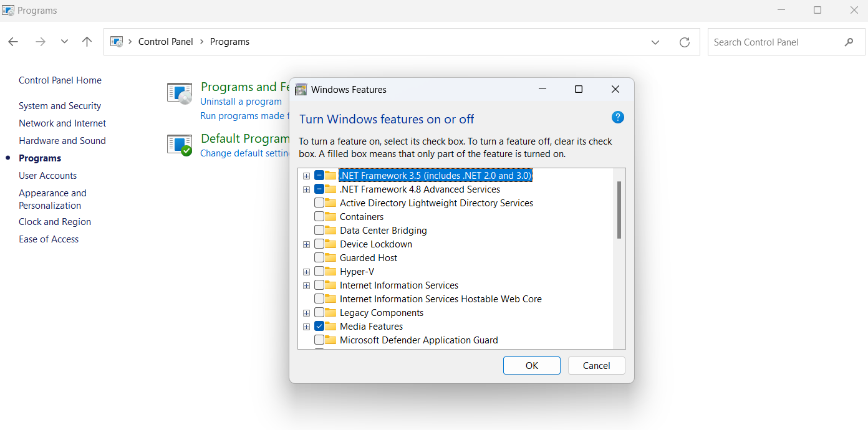Open Network and Internet category
Screen dimensions: 868x430
pos(62,123)
